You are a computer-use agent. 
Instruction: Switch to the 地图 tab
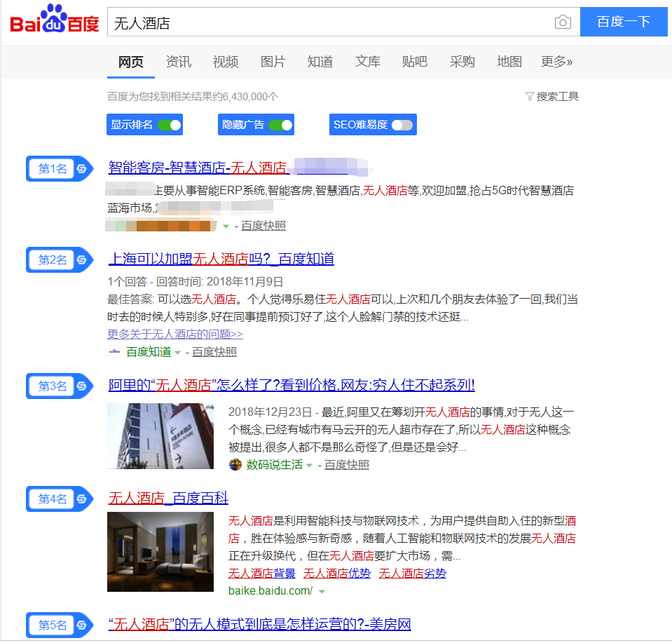pyautogui.click(x=509, y=62)
